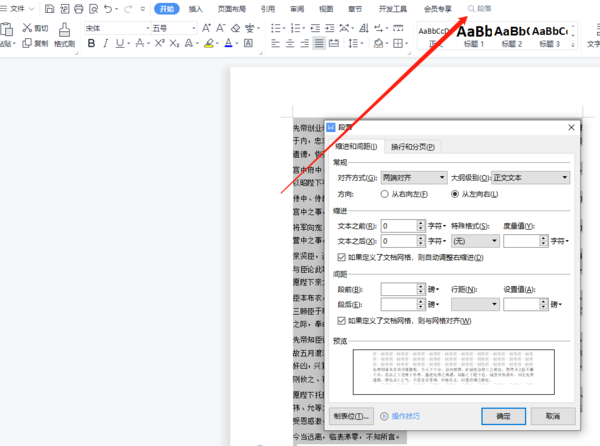Uncheck the align to grid (与网格对齐) checkbox
The image size is (600, 446).
[343, 321]
